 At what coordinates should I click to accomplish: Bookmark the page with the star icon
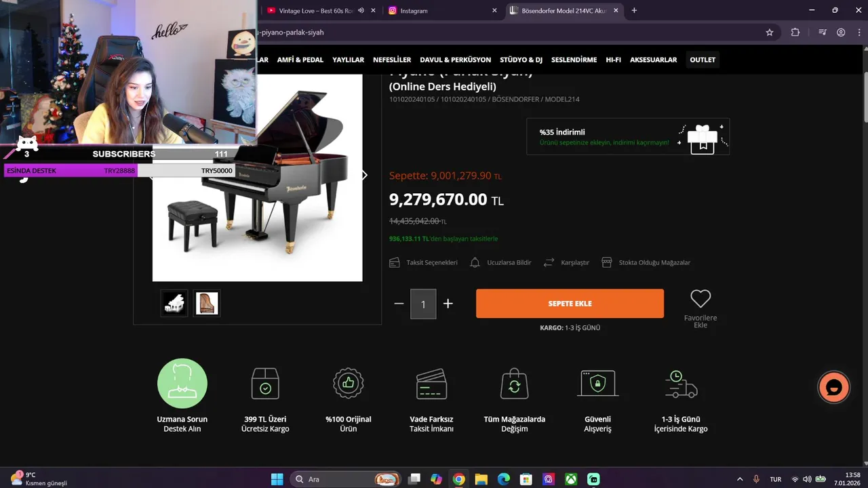pos(770,32)
